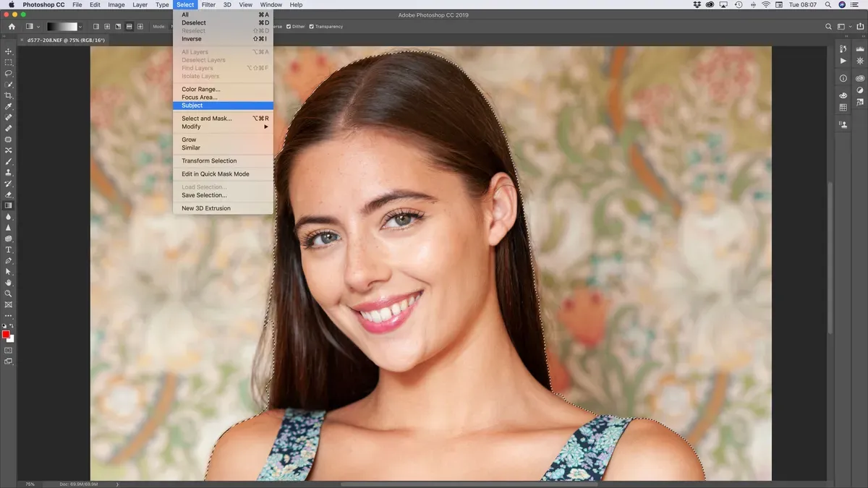Image resolution: width=868 pixels, height=488 pixels.
Task: Choose Focus Area from the menu
Action: coord(223,98)
